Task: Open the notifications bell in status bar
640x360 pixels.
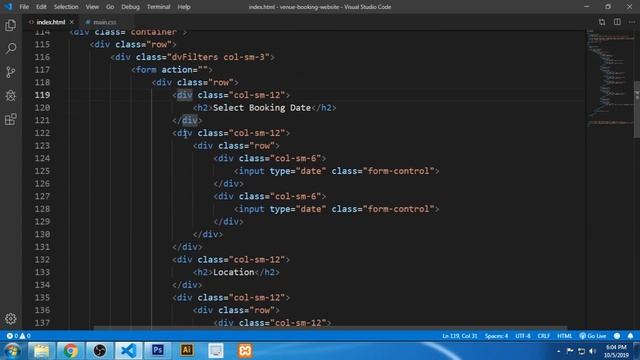Action: [630, 336]
